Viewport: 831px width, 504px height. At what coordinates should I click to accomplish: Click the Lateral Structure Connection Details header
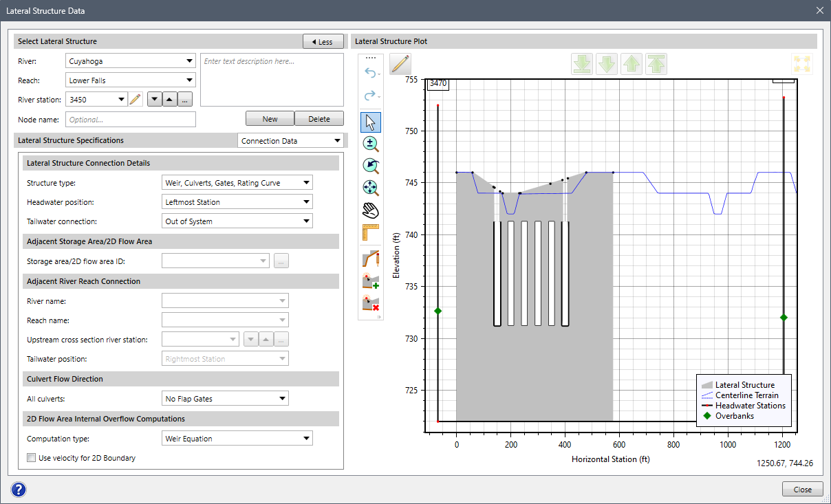pyautogui.click(x=181, y=163)
